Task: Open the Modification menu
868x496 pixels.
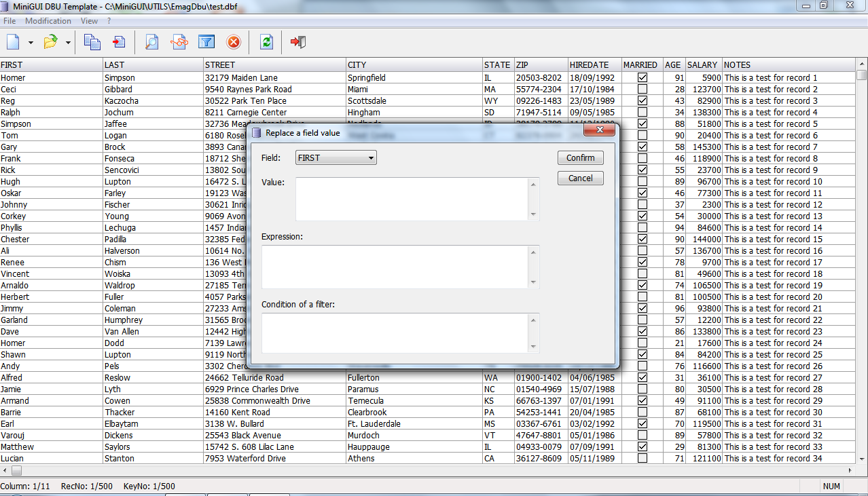Action: click(48, 21)
